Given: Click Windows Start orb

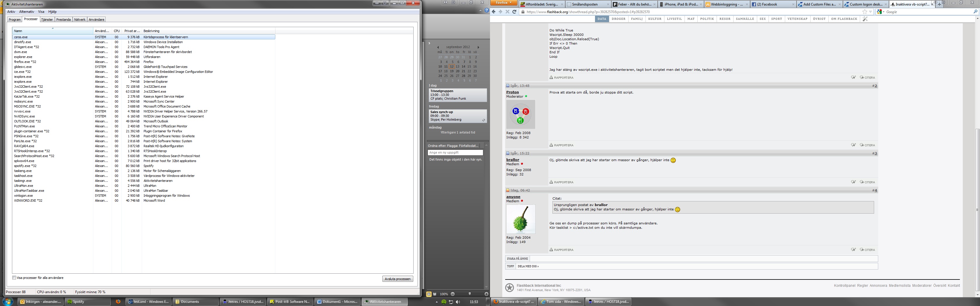Looking at the screenshot, I should pos(8,301).
